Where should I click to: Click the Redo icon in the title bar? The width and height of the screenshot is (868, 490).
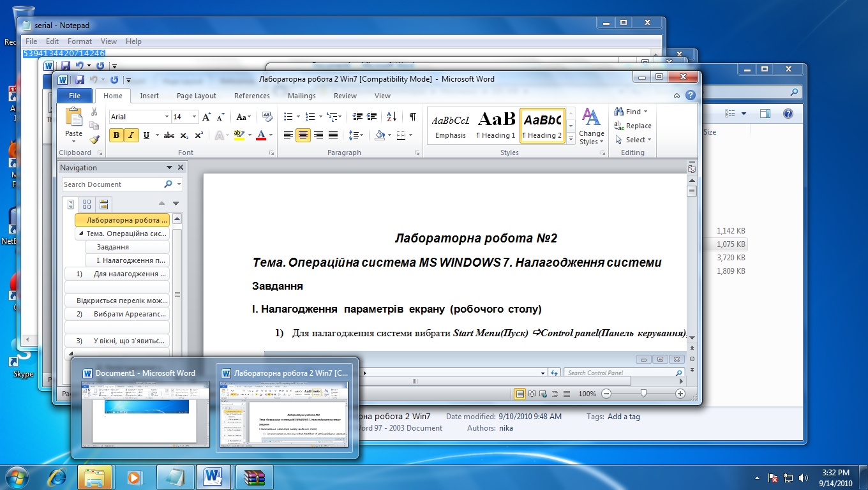(114, 80)
